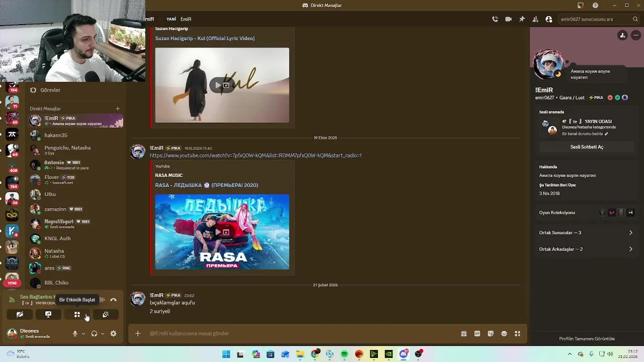This screenshot has height=362, width=644.
Task: Start an activity in voice panel
Action: (77, 314)
